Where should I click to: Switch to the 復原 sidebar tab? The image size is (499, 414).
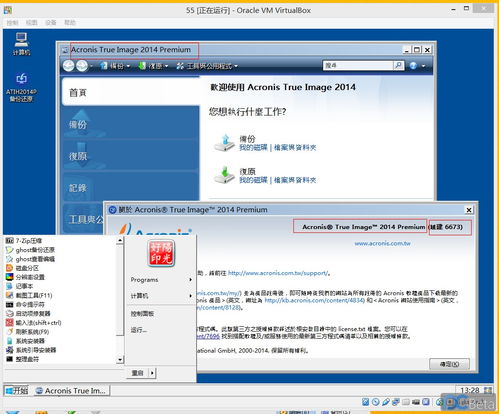[131, 156]
